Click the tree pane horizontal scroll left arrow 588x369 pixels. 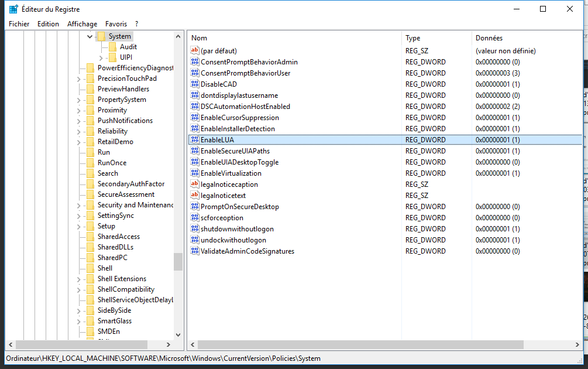tap(11, 344)
